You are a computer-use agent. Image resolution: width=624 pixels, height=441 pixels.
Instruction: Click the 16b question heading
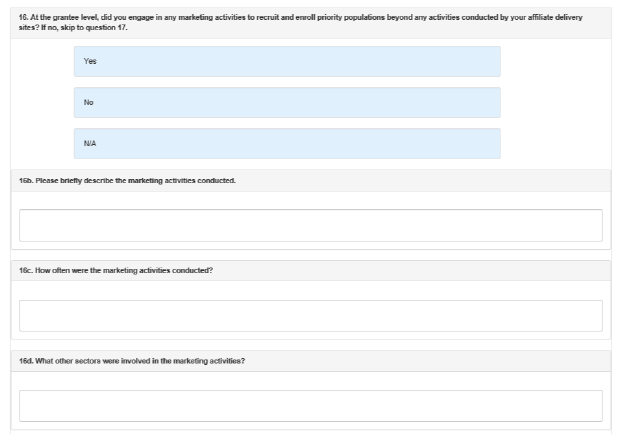coord(127,181)
